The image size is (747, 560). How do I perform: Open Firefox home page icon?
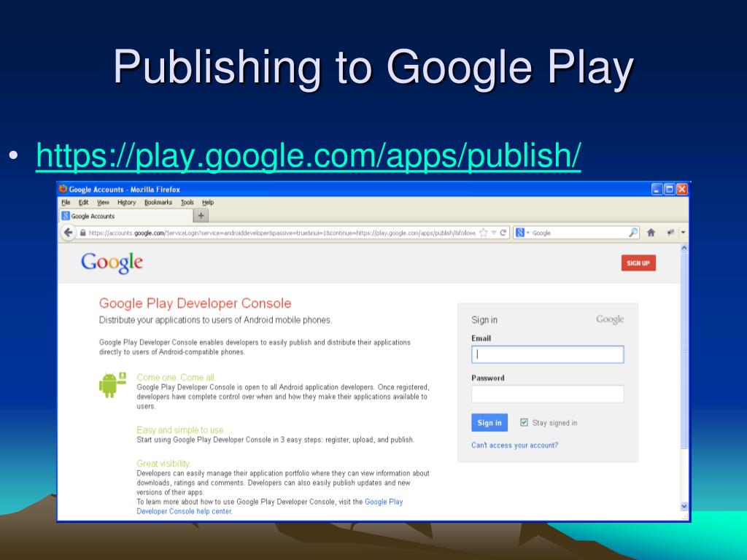coord(651,233)
